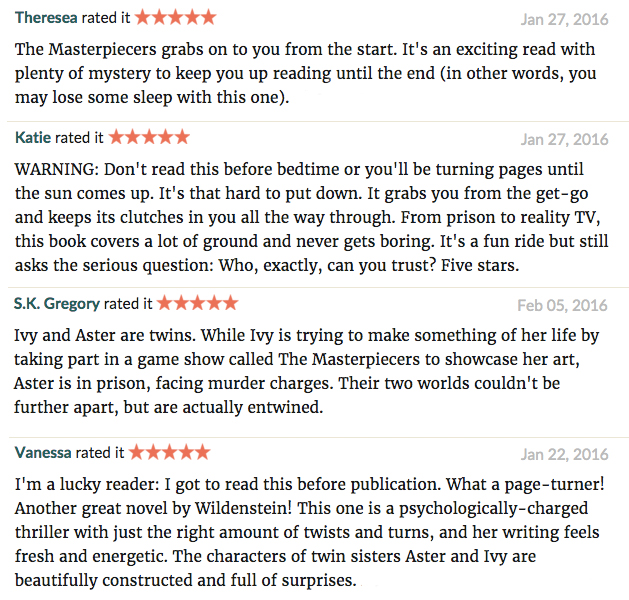This screenshot has width=629, height=600.
Task: Click Theresea's five-star rating icons
Action: tap(175, 18)
